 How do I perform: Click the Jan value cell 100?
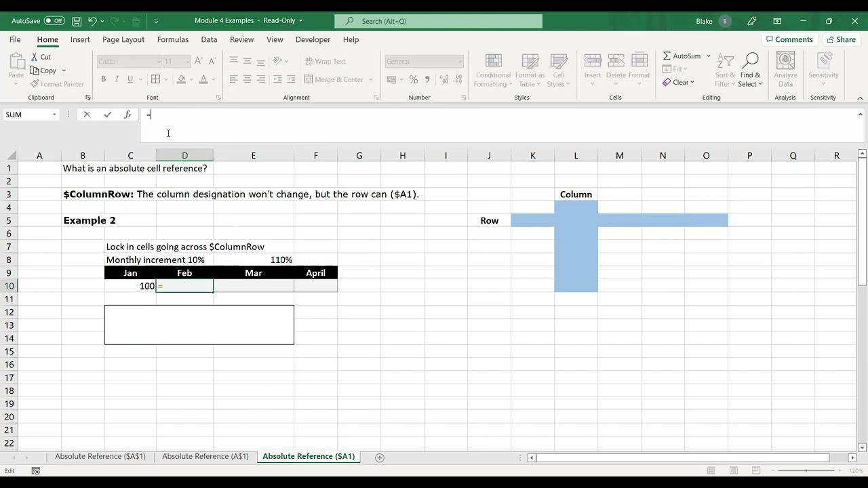pos(130,286)
